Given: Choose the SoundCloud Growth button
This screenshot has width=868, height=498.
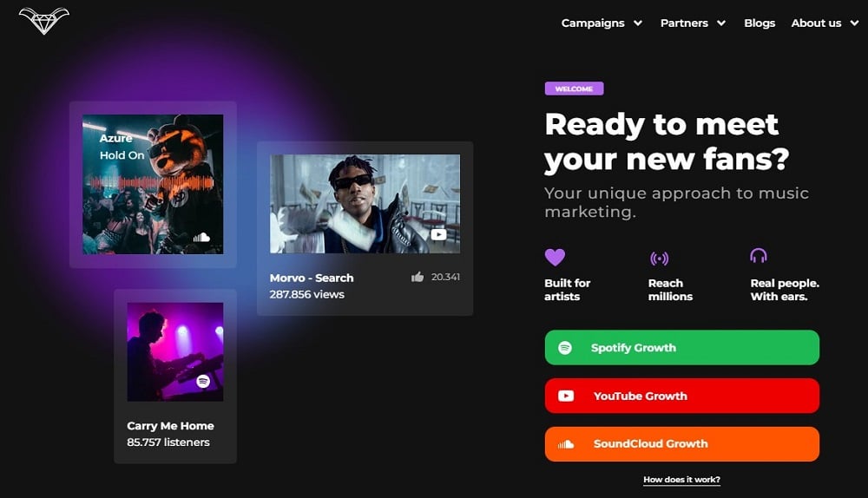Looking at the screenshot, I should (x=682, y=443).
